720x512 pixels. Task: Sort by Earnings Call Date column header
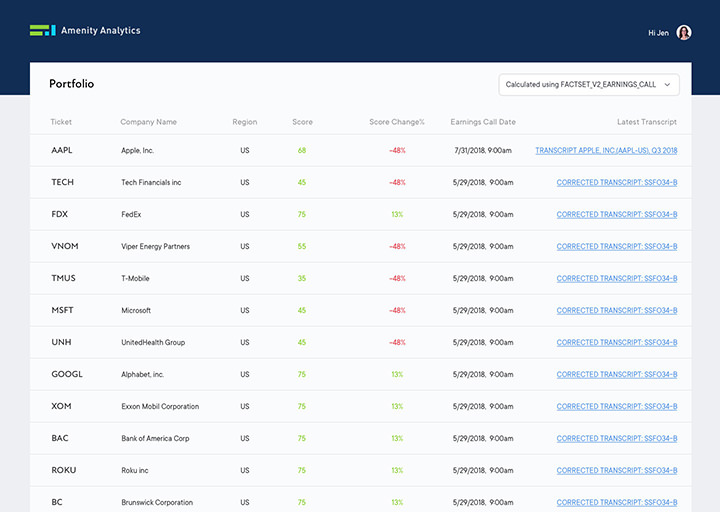483,122
